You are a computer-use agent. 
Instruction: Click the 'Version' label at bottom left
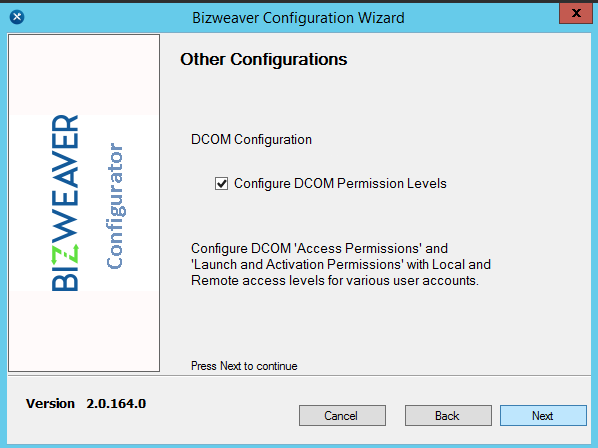tap(50, 403)
